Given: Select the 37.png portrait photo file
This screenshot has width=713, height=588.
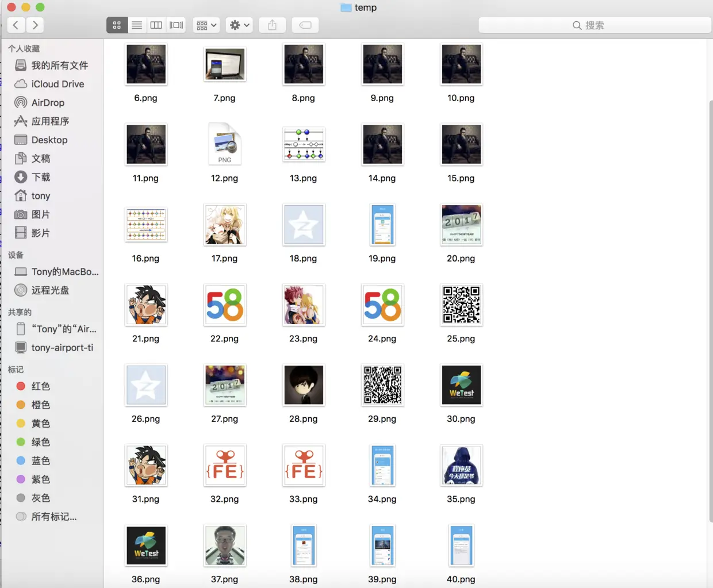Looking at the screenshot, I should pyautogui.click(x=225, y=545).
